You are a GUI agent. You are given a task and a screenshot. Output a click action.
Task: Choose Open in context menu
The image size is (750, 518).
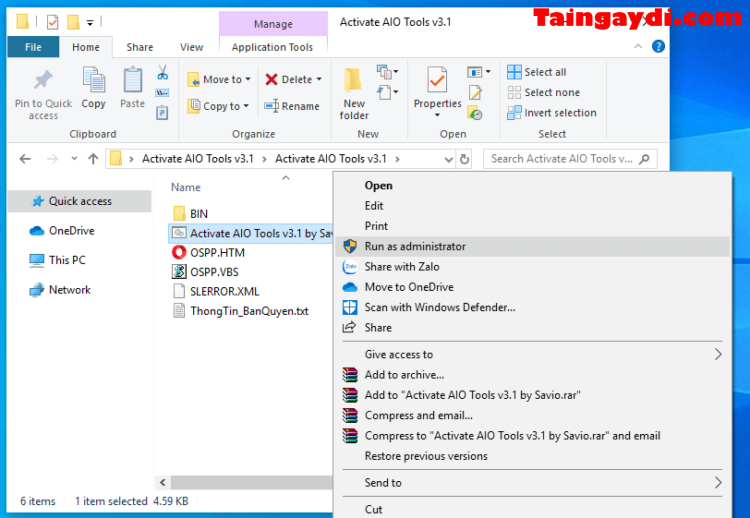(533, 186)
